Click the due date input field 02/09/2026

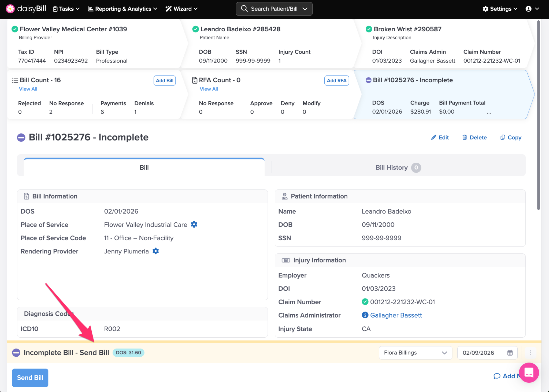point(478,353)
